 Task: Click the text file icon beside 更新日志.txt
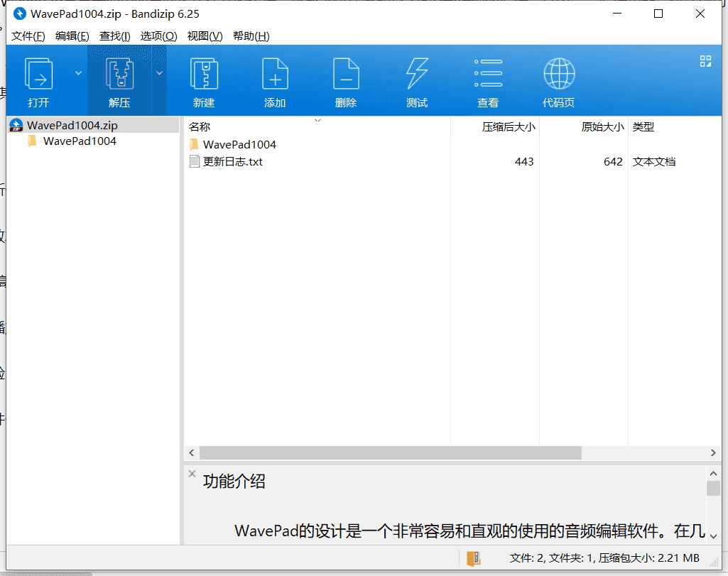tap(195, 161)
